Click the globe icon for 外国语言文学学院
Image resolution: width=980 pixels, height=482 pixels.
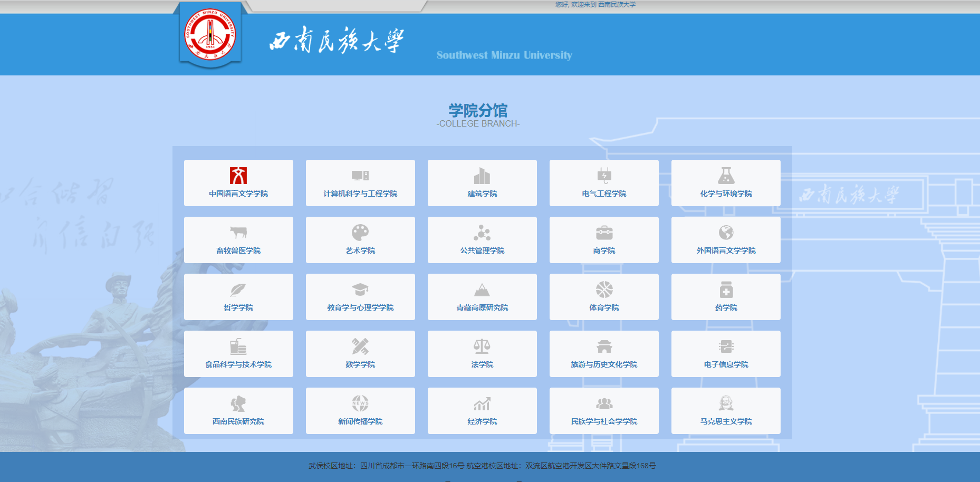(x=726, y=233)
